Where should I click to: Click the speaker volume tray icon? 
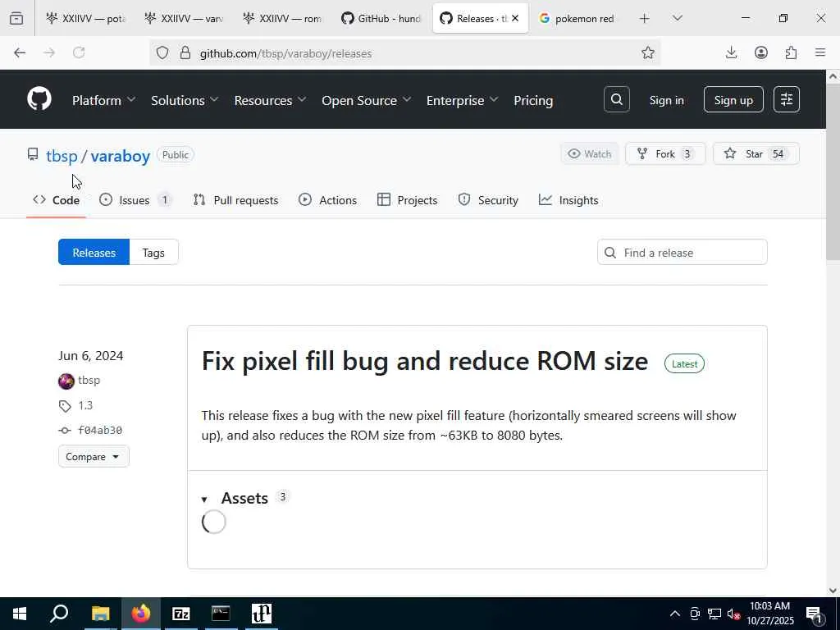click(734, 614)
